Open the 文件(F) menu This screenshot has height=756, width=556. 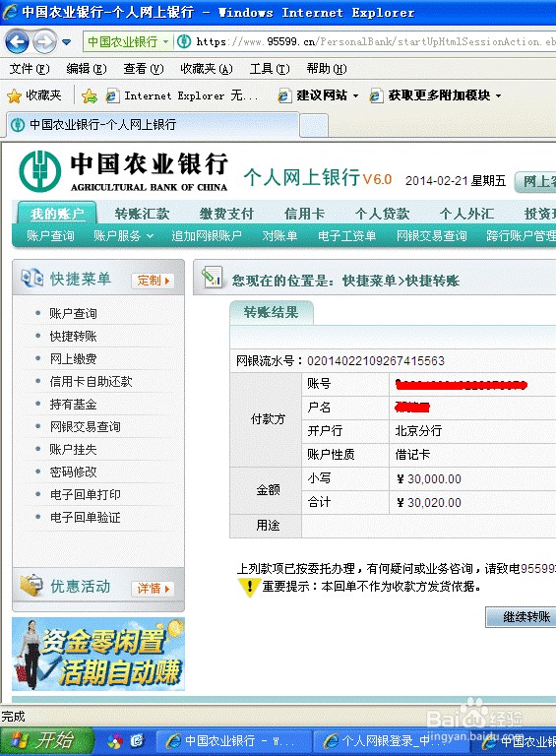(29, 69)
